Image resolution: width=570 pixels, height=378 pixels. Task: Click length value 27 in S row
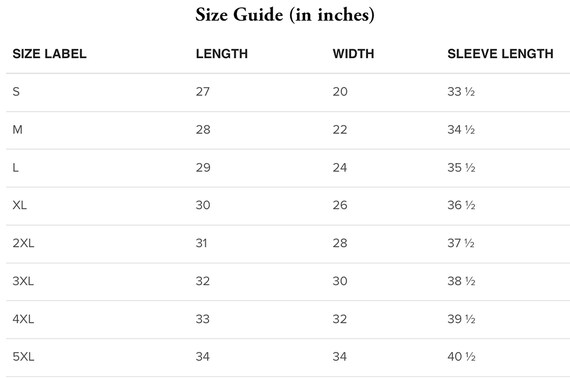[x=202, y=92]
